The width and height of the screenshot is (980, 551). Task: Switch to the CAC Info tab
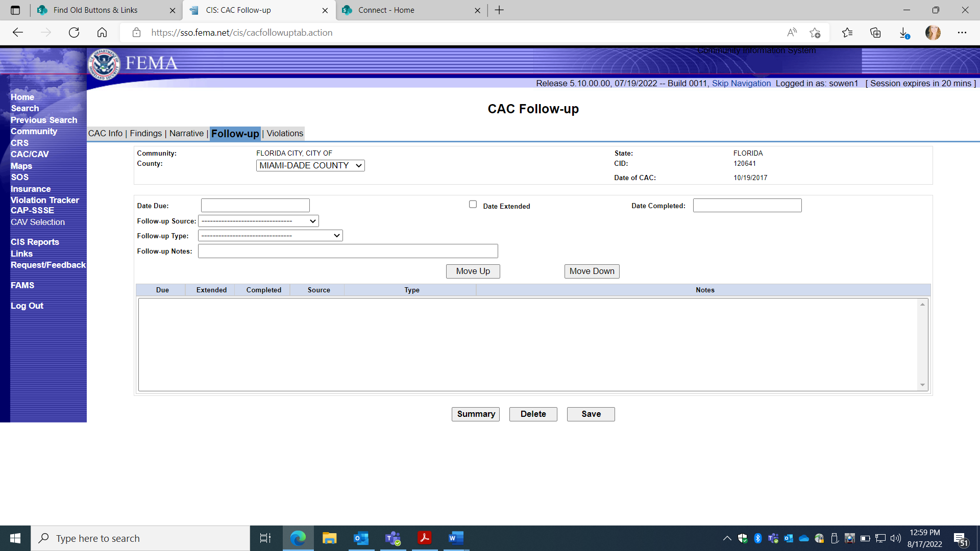pos(105,134)
